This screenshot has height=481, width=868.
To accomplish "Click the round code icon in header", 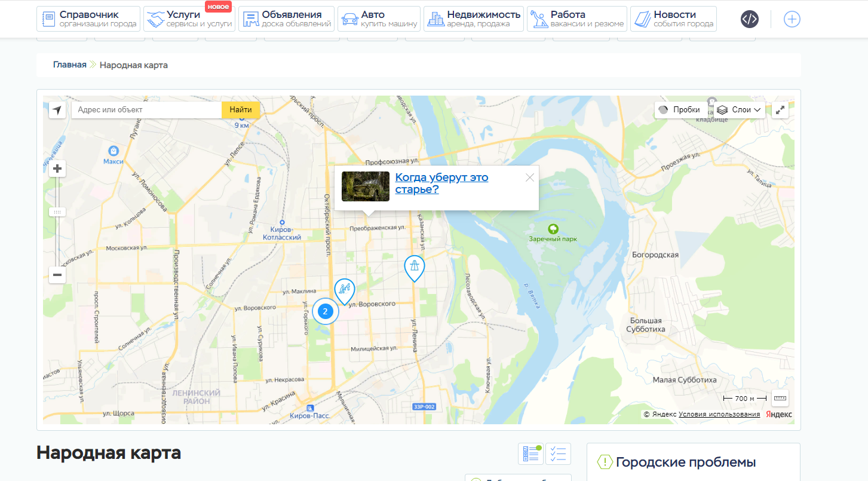I will pyautogui.click(x=750, y=19).
